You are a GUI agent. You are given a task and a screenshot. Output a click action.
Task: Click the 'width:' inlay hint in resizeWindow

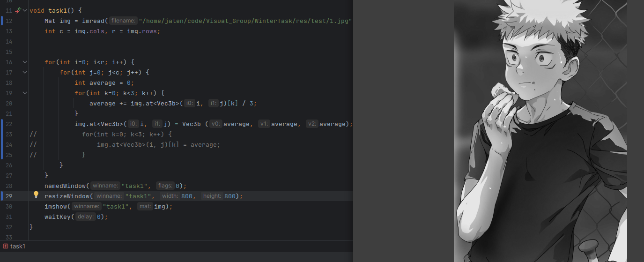click(x=170, y=196)
